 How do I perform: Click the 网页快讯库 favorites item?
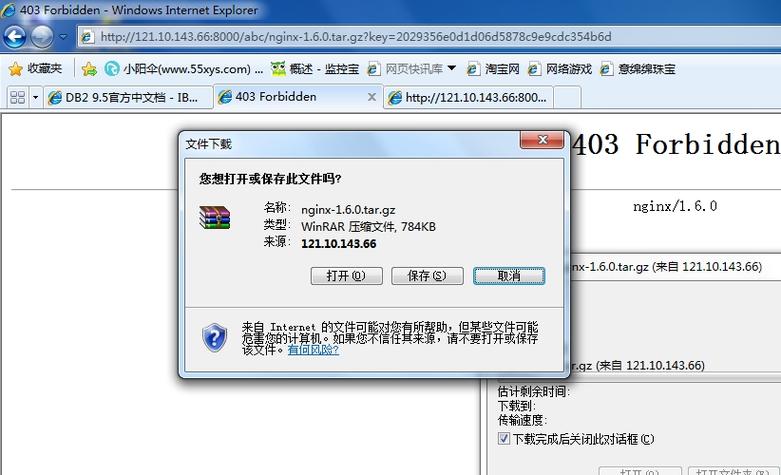(405, 69)
